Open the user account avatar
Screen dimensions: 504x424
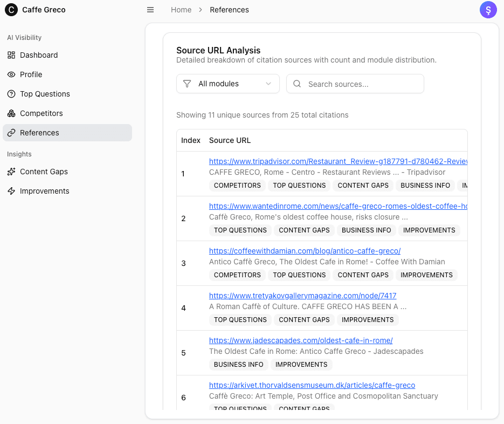pos(488,10)
